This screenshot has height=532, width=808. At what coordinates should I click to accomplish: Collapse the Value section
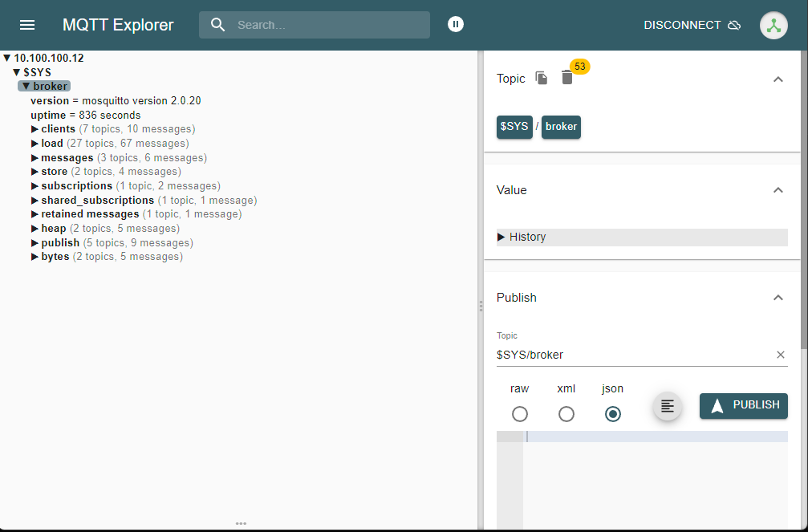tap(778, 190)
